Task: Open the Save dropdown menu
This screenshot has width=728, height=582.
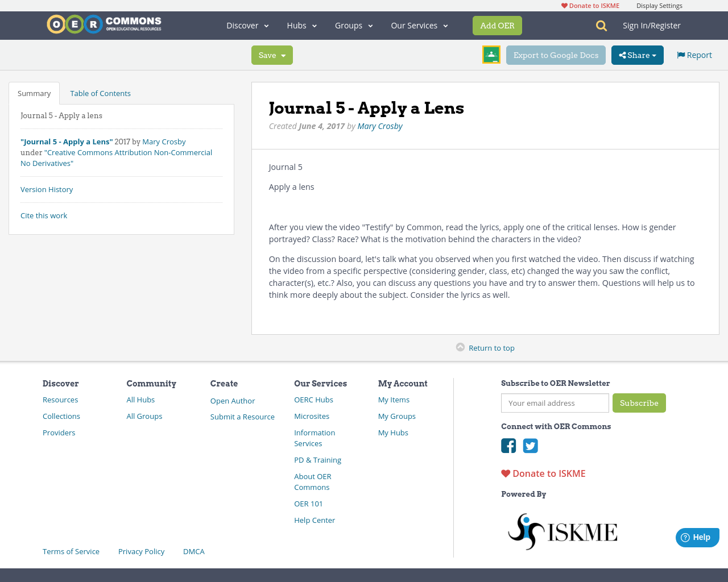Action: tap(272, 55)
